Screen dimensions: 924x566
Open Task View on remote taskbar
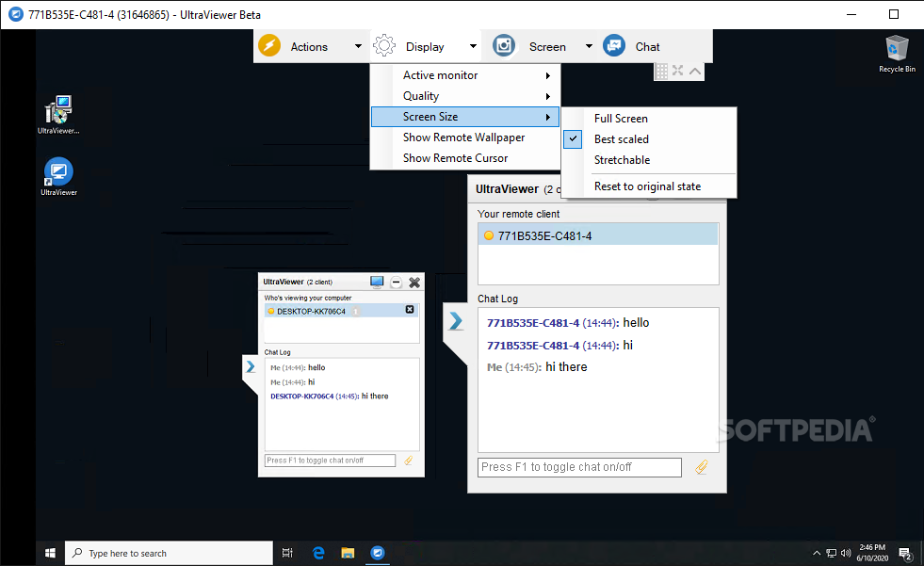pyautogui.click(x=287, y=553)
